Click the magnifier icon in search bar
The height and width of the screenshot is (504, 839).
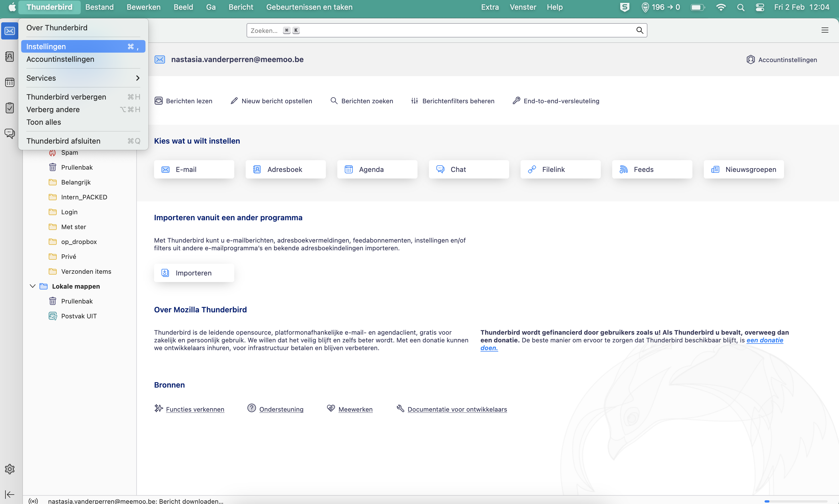pos(639,30)
